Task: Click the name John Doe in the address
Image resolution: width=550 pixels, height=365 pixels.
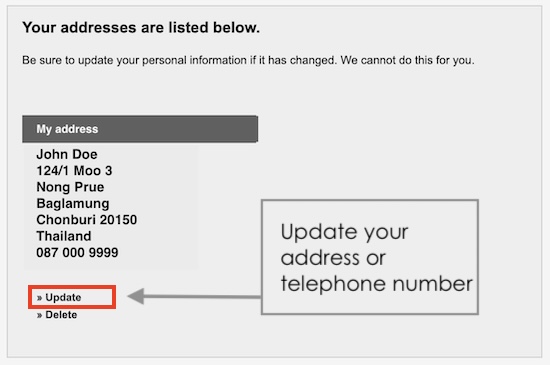Action: pyautogui.click(x=67, y=154)
